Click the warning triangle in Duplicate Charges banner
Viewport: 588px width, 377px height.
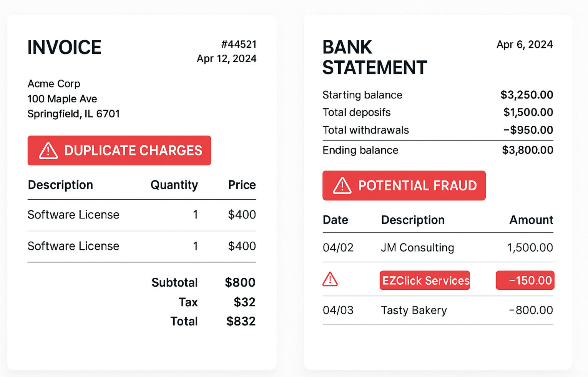[48, 151]
